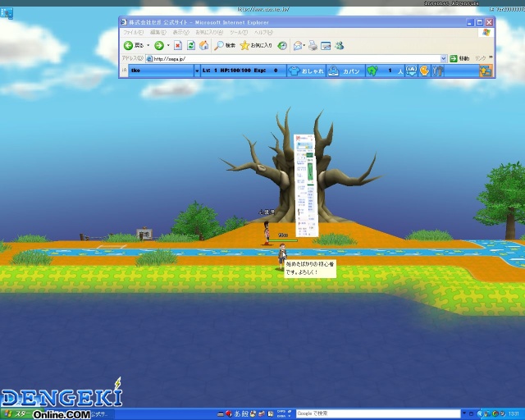The width and height of the screenshot is (525, 420).
Task: Click the リンク links label
Action: click(480, 58)
